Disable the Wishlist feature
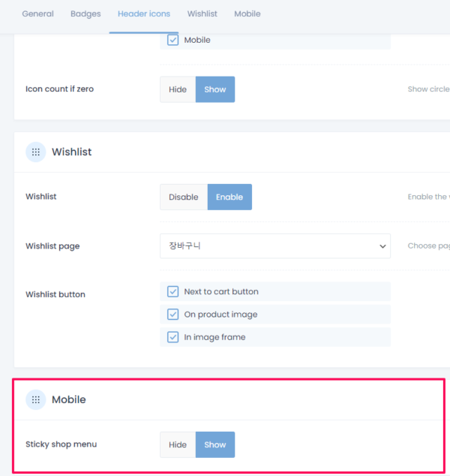 pyautogui.click(x=184, y=197)
